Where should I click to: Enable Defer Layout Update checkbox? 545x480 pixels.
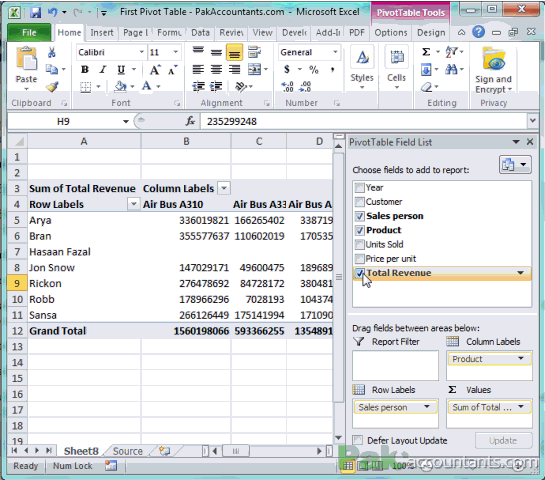click(x=357, y=440)
